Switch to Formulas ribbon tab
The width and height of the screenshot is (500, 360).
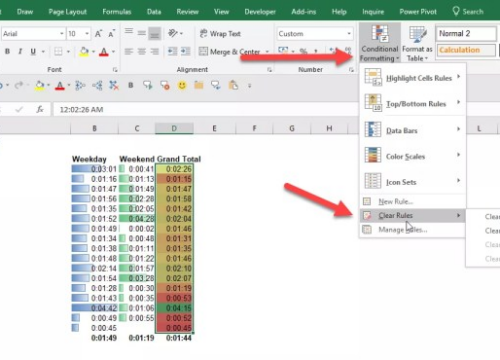coord(117,12)
